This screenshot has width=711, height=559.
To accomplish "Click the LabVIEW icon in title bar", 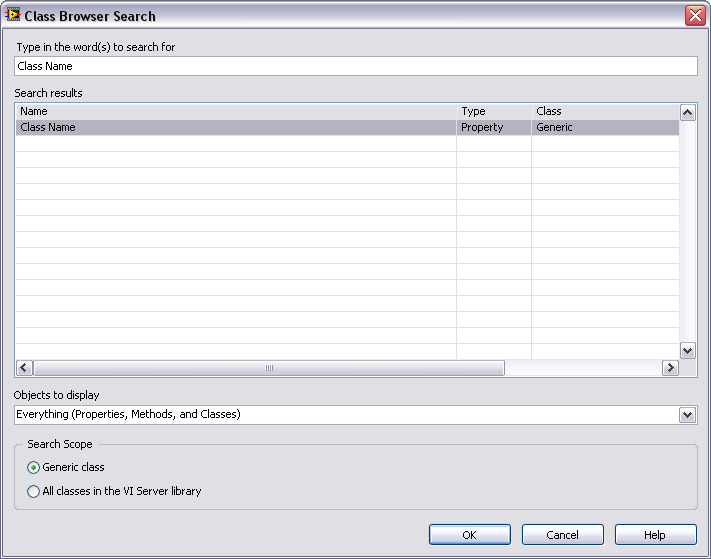I will [x=13, y=15].
